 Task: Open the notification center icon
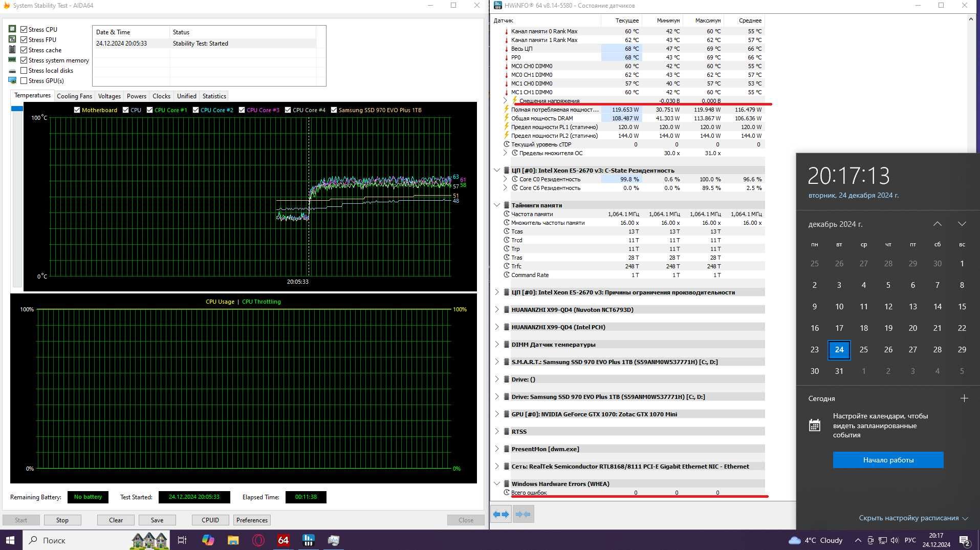tap(964, 540)
